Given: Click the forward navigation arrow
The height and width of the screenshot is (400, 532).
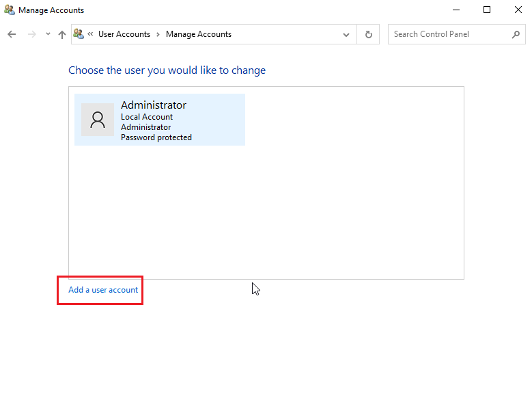Looking at the screenshot, I should point(31,34).
